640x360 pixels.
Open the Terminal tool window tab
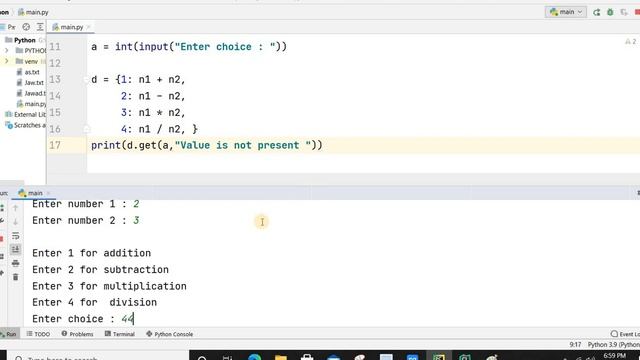pos(120,334)
